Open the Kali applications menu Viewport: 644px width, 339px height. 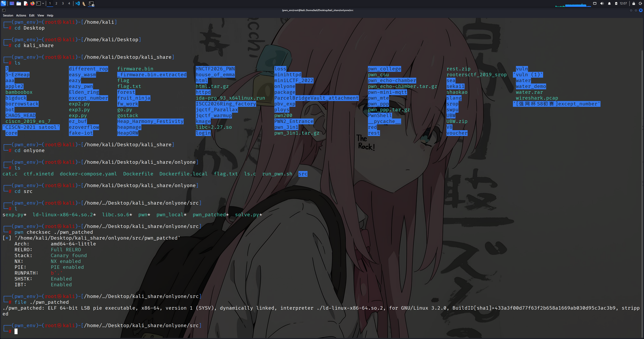(3, 3)
